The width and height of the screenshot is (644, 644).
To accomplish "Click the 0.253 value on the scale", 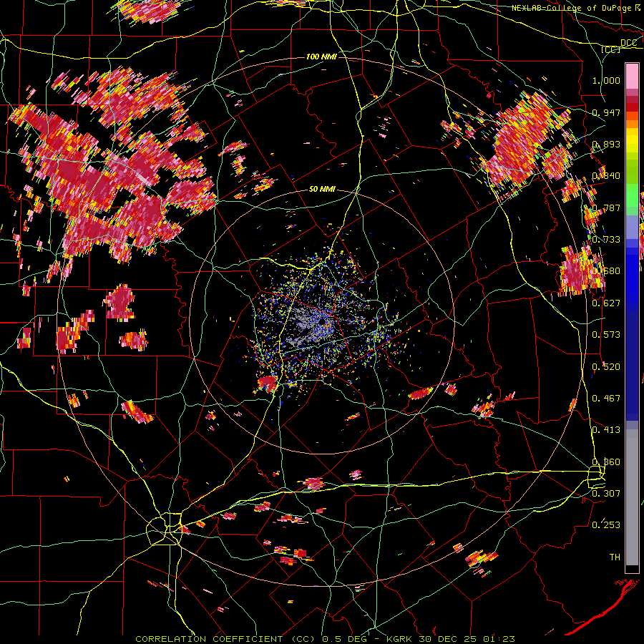I will point(606,525).
